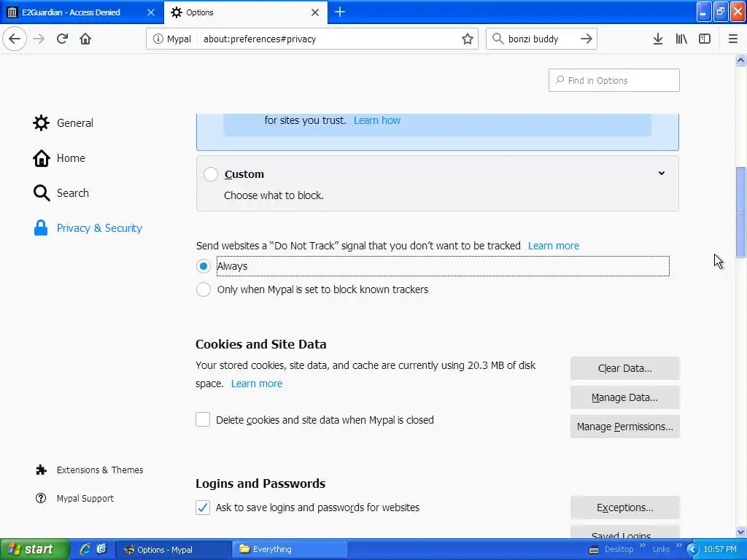747x560 pixels.
Task: Select Always Do Not Track radio
Action: coord(204,266)
